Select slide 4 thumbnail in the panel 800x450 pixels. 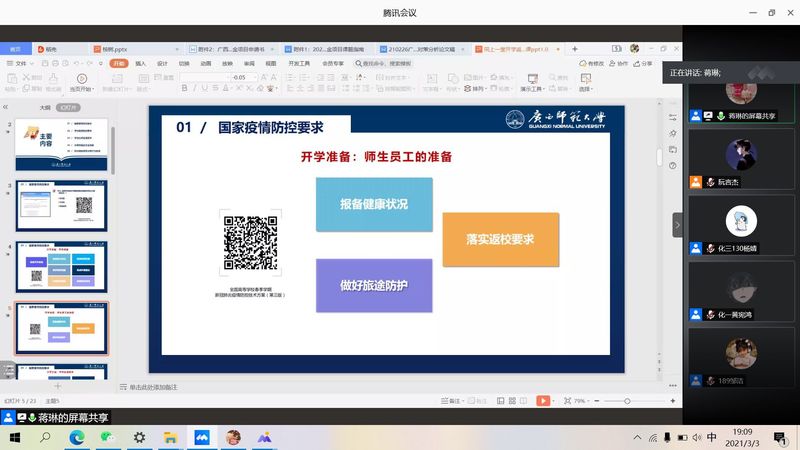(63, 266)
